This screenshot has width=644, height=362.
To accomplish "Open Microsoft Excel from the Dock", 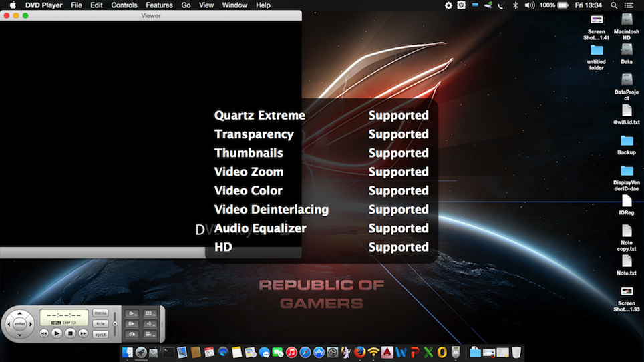I will tap(428, 352).
